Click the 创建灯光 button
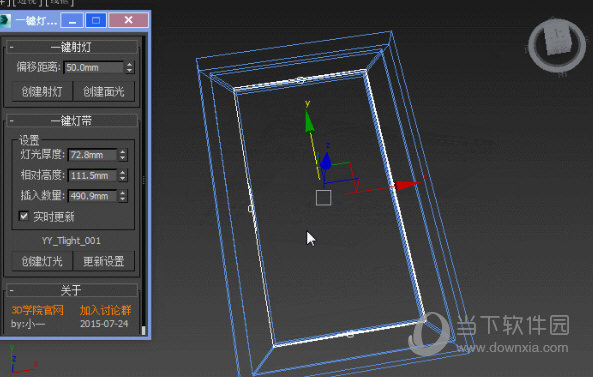Screen dimensions: 593x377 [42, 261]
